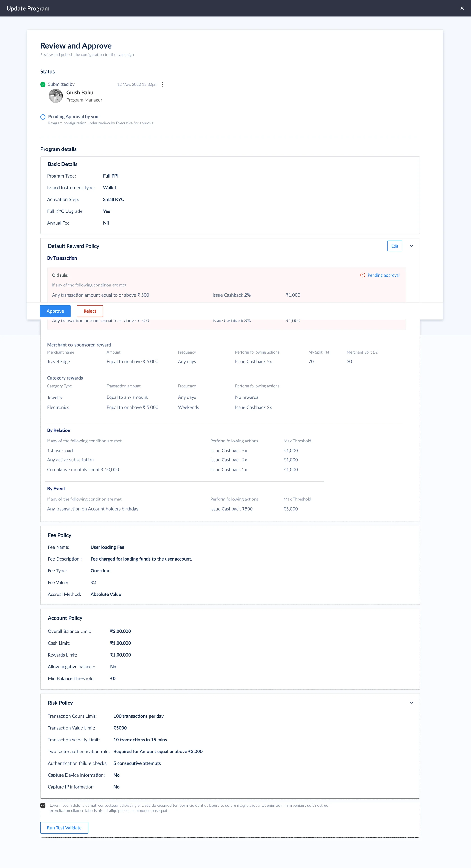Reject the program configuration
Viewport: 471px width, 868px height.
90,311
